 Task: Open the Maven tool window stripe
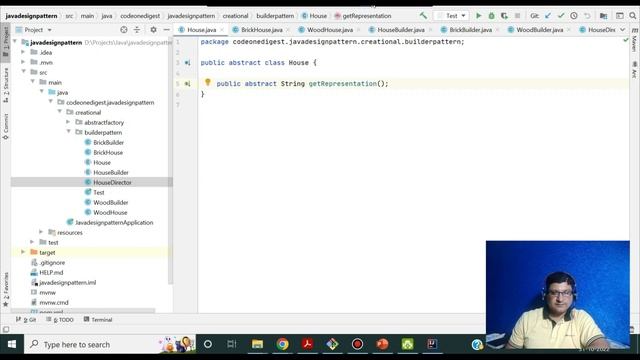tap(634, 40)
